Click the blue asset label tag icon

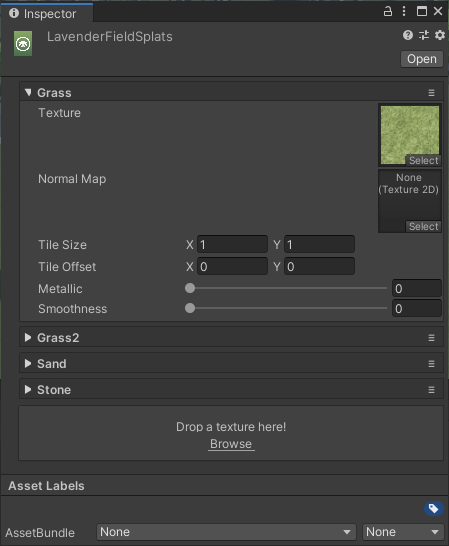click(x=434, y=508)
